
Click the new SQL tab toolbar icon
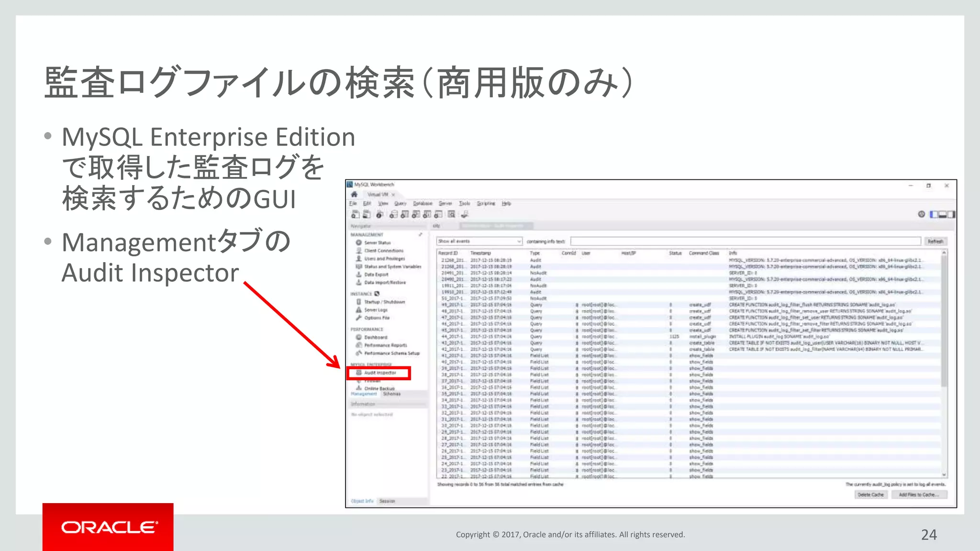pos(355,214)
